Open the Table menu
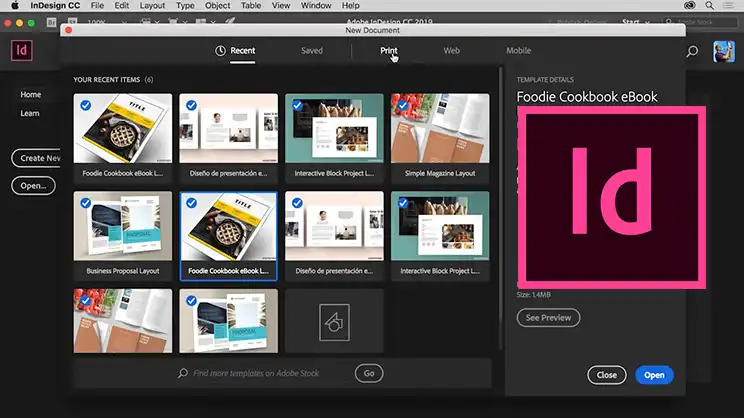744x418 pixels. click(251, 6)
